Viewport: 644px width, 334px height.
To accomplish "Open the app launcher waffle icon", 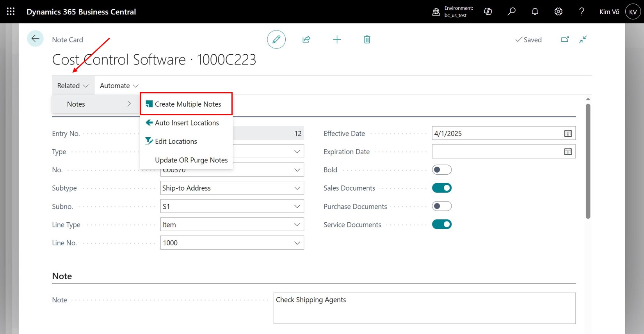I will (x=11, y=12).
